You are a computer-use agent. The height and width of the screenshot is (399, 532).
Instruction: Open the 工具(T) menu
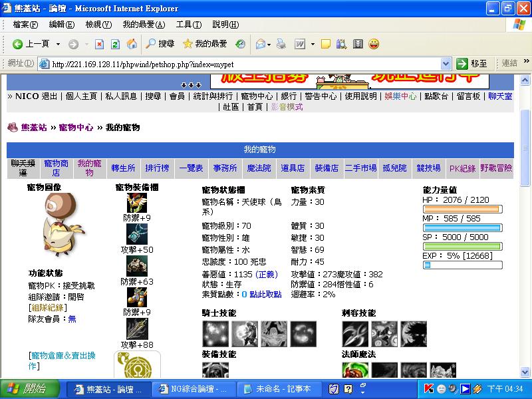point(188,25)
